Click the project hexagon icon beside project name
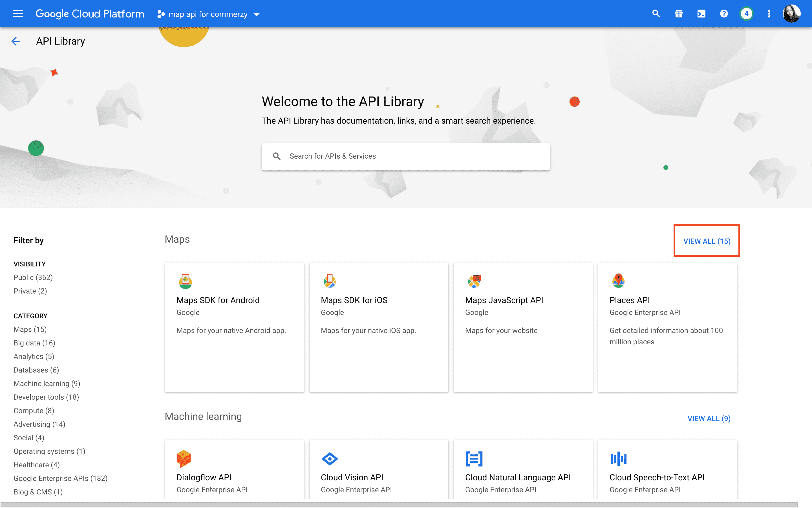812x508 pixels. [161, 14]
